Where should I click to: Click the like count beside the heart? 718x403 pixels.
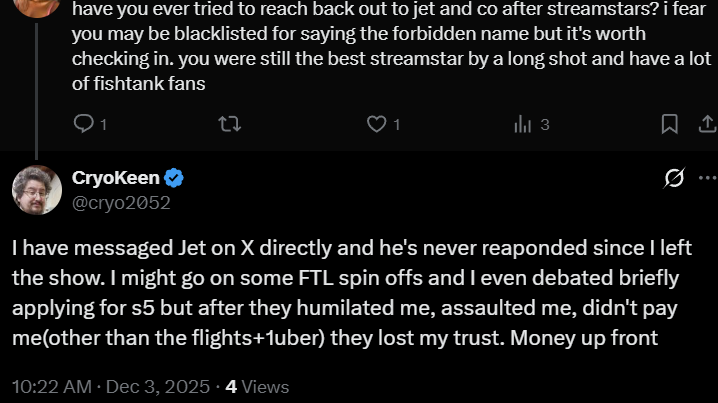tap(397, 125)
